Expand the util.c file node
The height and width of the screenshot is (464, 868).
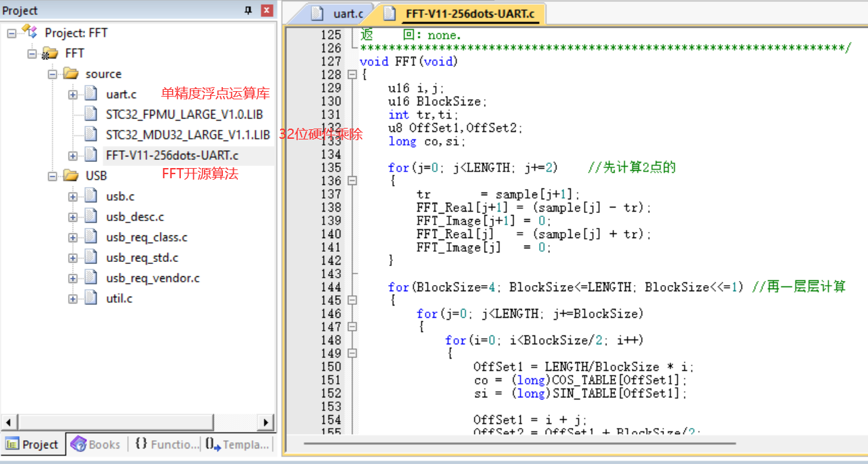(x=73, y=298)
